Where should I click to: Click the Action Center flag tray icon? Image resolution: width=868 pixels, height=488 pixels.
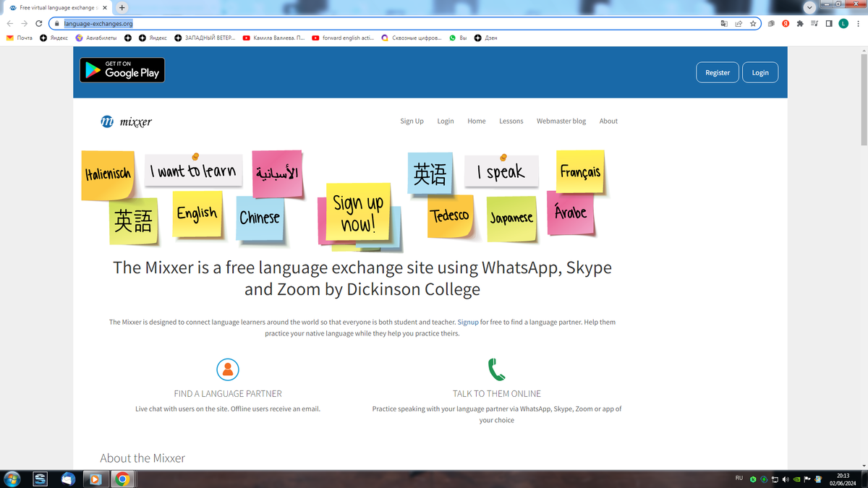tap(807, 479)
